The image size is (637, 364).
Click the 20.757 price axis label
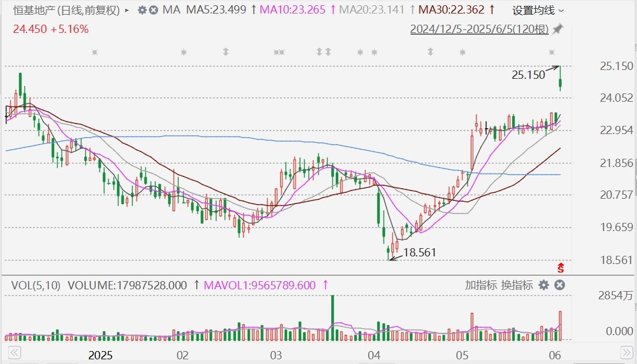coord(616,195)
